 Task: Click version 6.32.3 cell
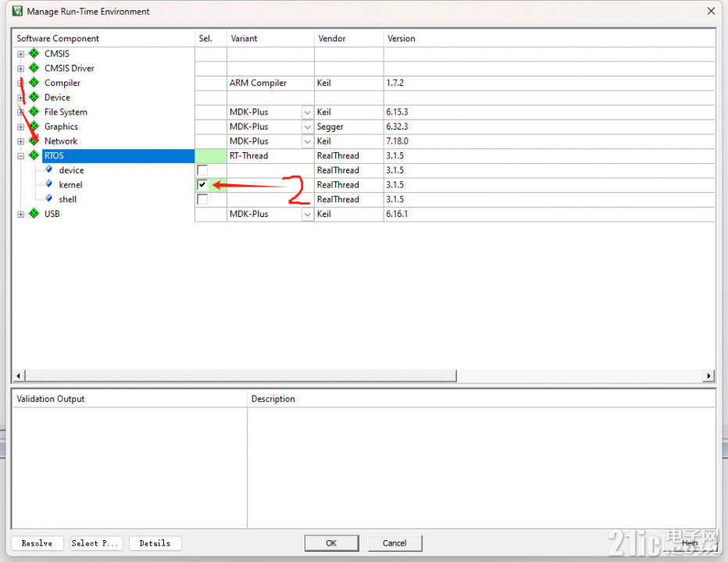(x=549, y=126)
